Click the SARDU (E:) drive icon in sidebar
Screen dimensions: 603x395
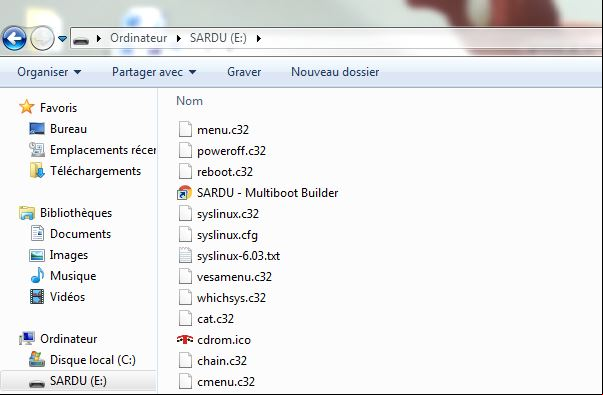(x=37, y=383)
